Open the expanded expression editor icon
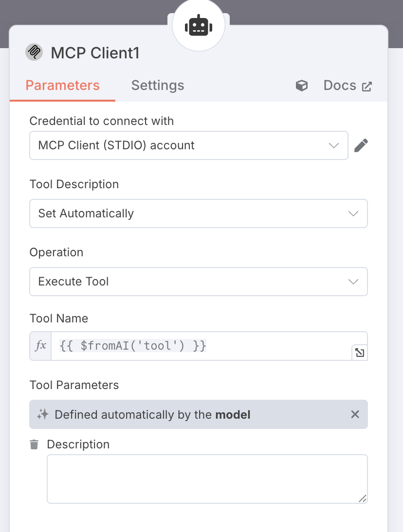The height and width of the screenshot is (532, 403). tap(360, 353)
